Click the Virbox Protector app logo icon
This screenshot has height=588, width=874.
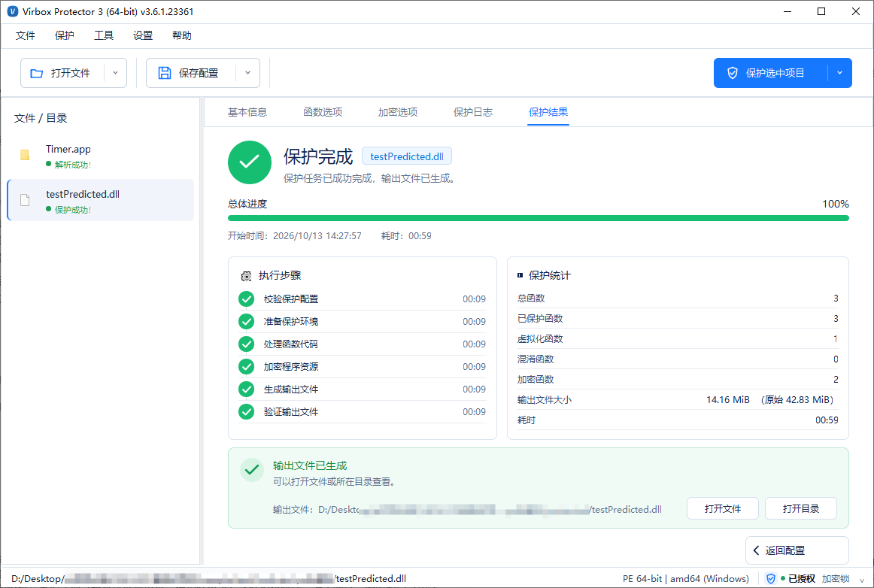pyautogui.click(x=12, y=11)
